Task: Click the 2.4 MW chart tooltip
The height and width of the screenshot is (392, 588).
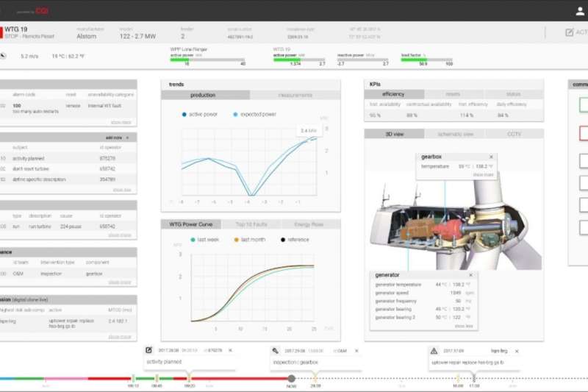Action: click(x=309, y=130)
